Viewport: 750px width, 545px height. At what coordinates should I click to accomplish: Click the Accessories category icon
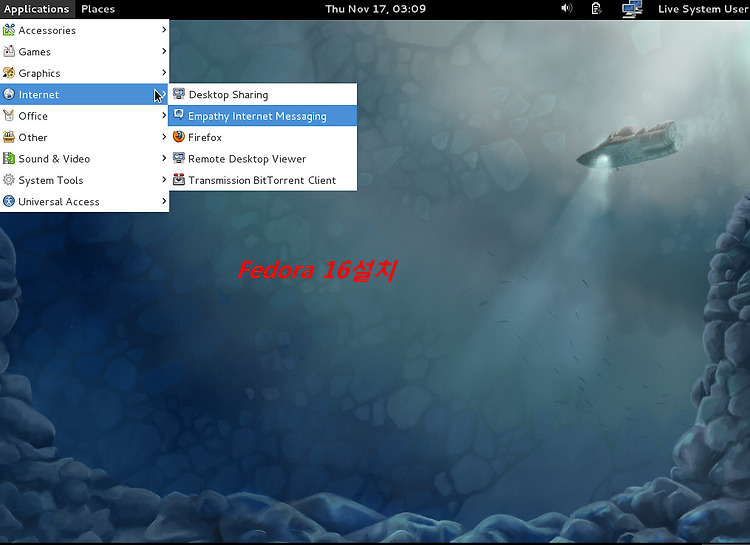(9, 30)
